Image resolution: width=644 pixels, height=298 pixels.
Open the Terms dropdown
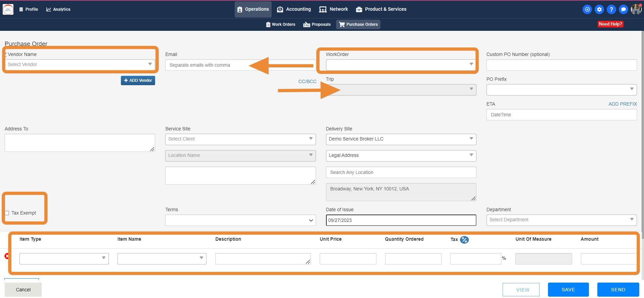pos(240,220)
